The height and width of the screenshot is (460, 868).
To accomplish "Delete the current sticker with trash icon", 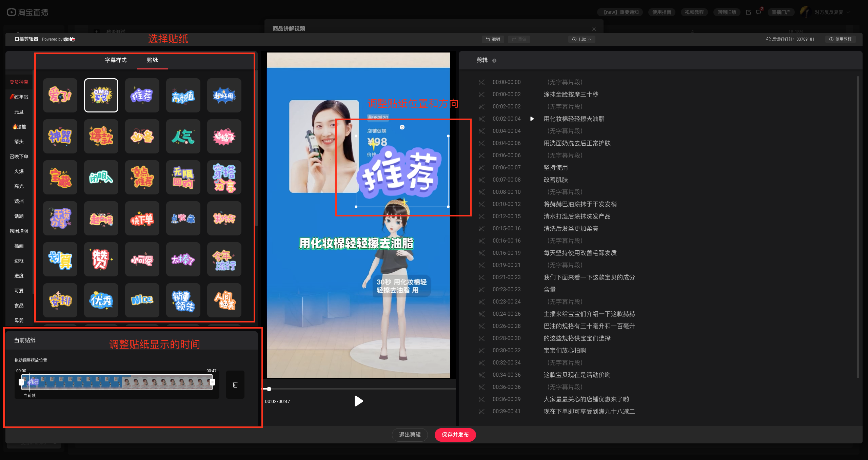I will [x=235, y=384].
